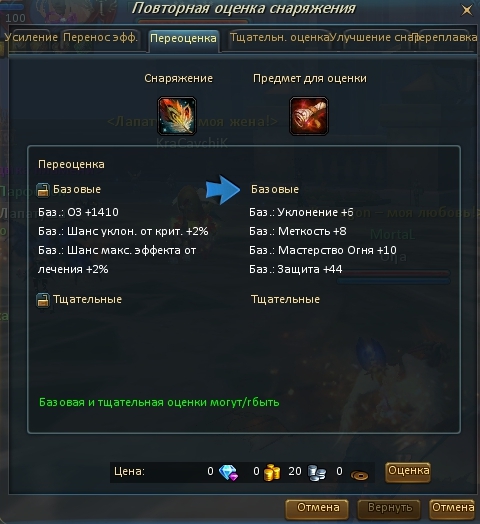Screen dimensions: 480x524
Task: Click the diamond currency icon in price row
Action: [x=228, y=472]
